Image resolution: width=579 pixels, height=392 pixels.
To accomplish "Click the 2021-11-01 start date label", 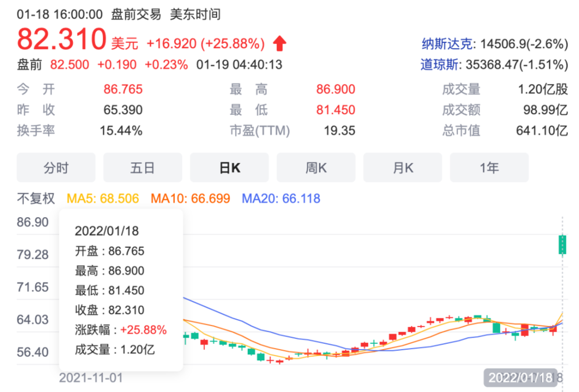I will (91, 378).
